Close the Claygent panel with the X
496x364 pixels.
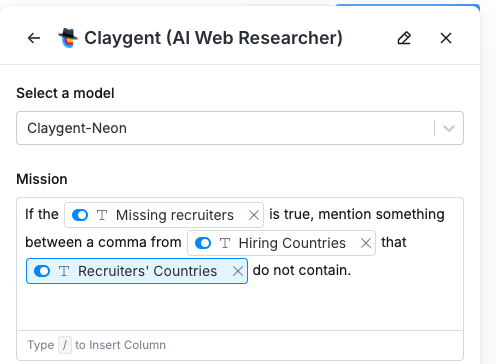pyautogui.click(x=446, y=38)
